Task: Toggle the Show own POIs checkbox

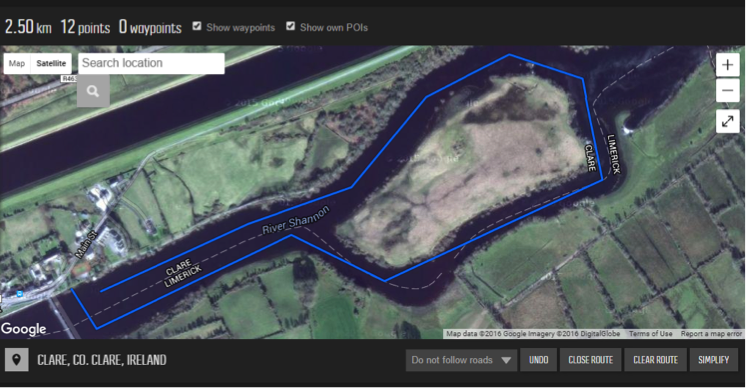Action: (291, 26)
